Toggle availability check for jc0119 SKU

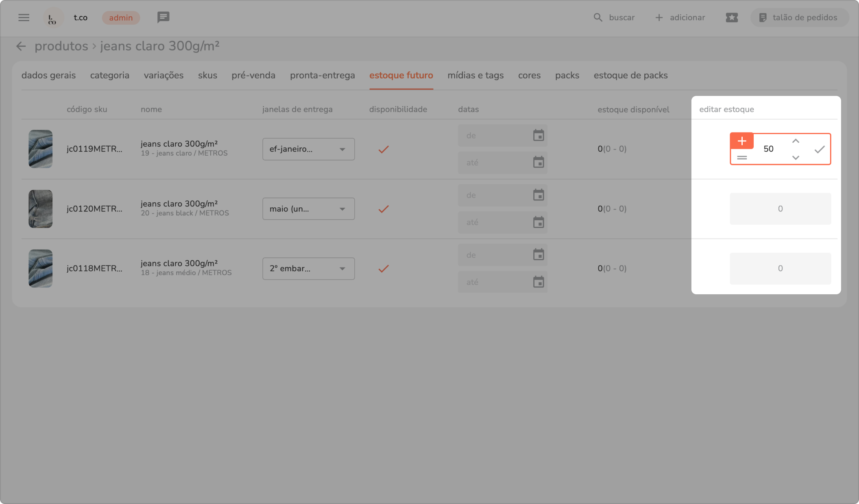coord(383,149)
